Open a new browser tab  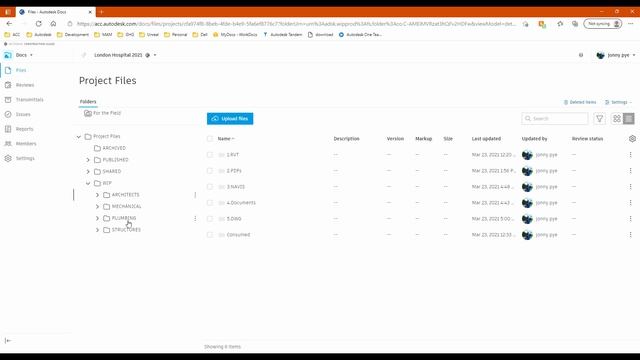[102, 12]
